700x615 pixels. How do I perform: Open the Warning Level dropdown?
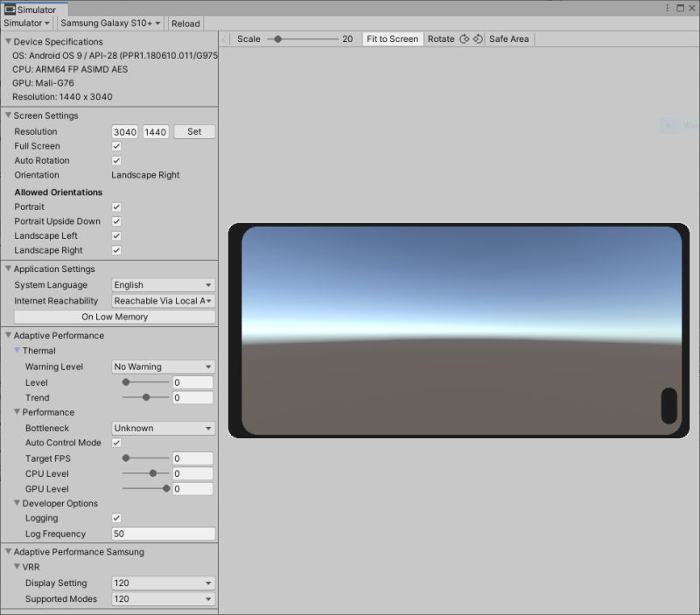coord(162,367)
